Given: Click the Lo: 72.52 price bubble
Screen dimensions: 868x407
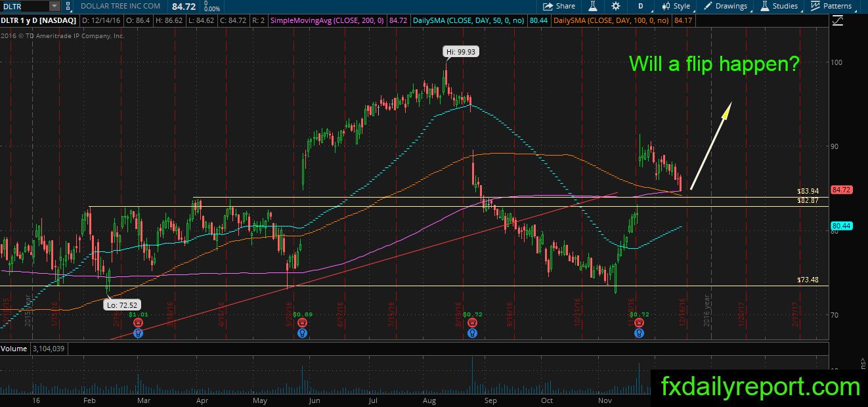Looking at the screenshot, I should point(122,305).
